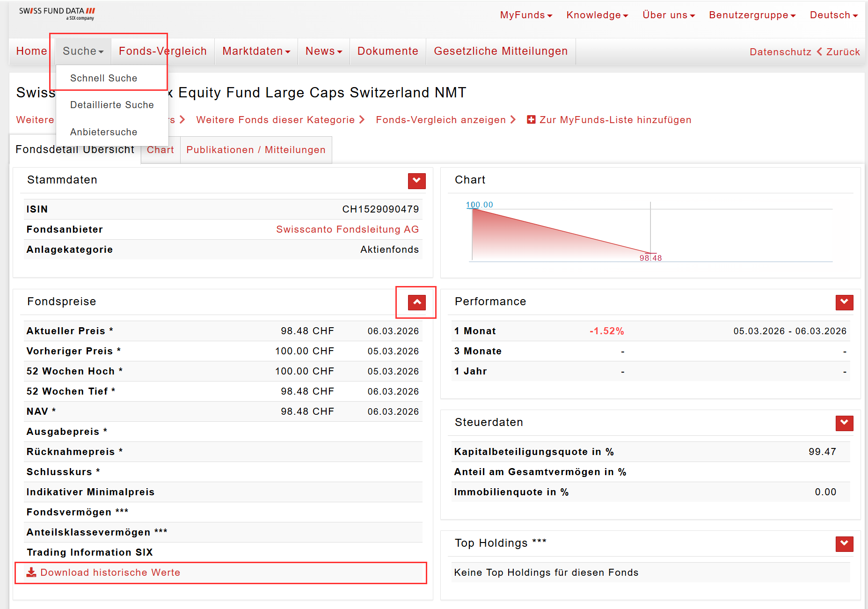The image size is (868, 609).
Task: Add fund to MyFunds list via plus icon
Action: [531, 120]
